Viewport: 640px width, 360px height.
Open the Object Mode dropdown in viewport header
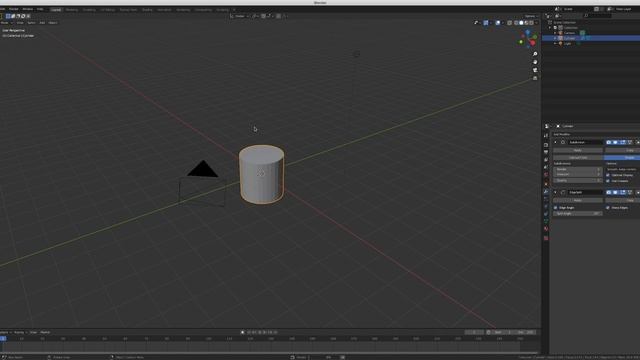tap(6, 23)
